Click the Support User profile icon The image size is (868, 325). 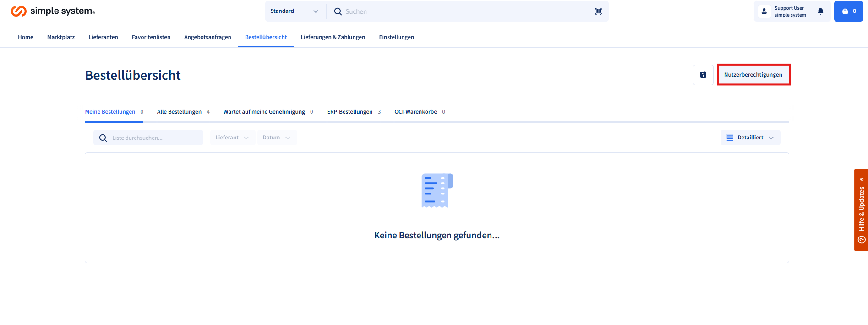click(x=764, y=11)
